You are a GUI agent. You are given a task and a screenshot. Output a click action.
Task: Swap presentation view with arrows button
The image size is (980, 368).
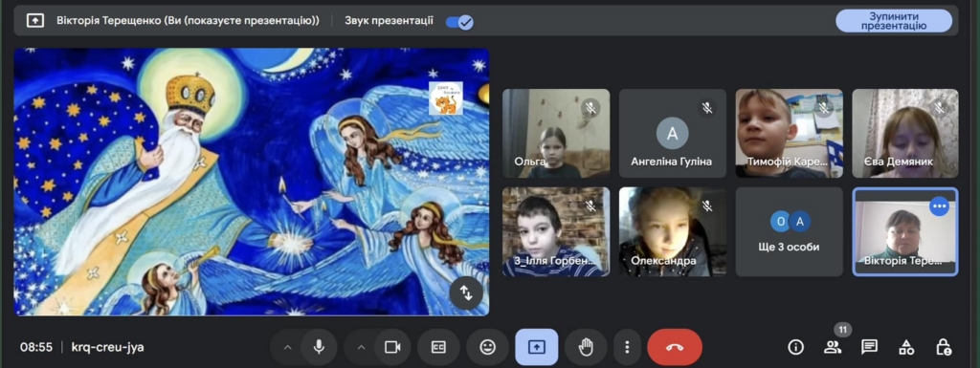[x=466, y=293]
